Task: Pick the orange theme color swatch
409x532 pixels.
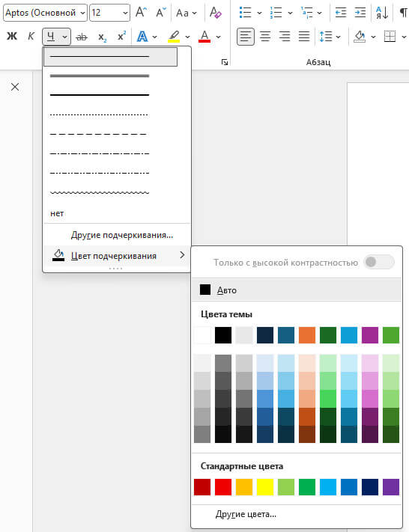Action: click(x=307, y=335)
